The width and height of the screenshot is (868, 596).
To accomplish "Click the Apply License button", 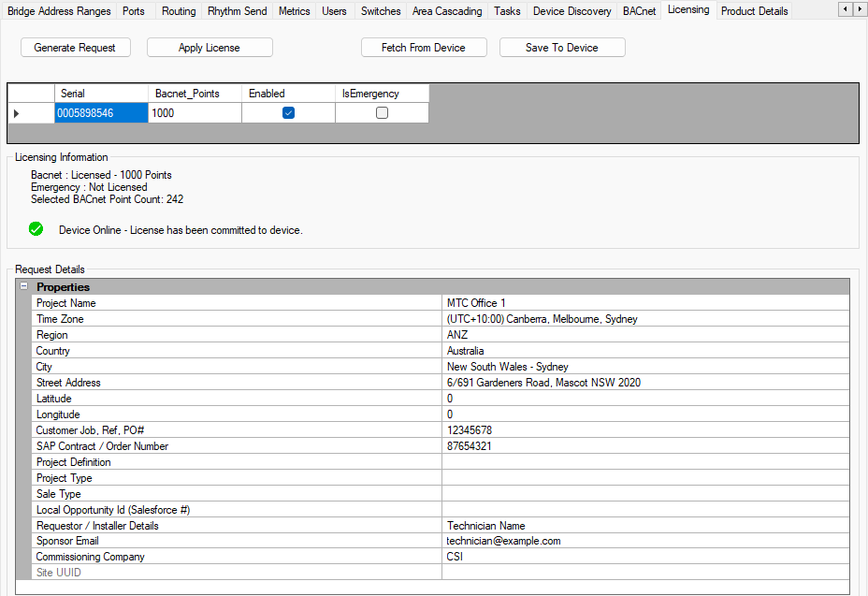I will (210, 48).
